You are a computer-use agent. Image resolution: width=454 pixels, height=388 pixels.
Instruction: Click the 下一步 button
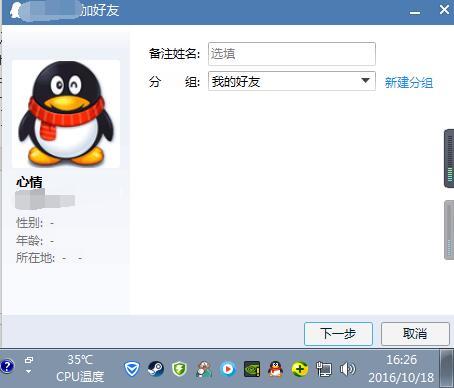pos(338,334)
